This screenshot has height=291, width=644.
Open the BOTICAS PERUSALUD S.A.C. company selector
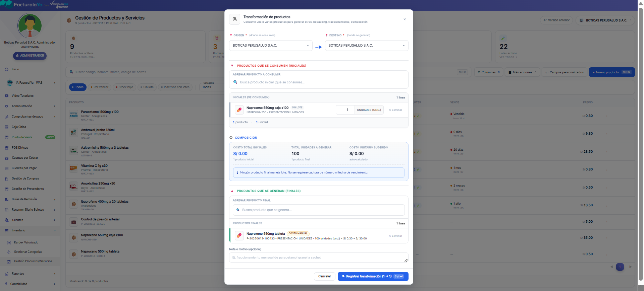(605, 20)
